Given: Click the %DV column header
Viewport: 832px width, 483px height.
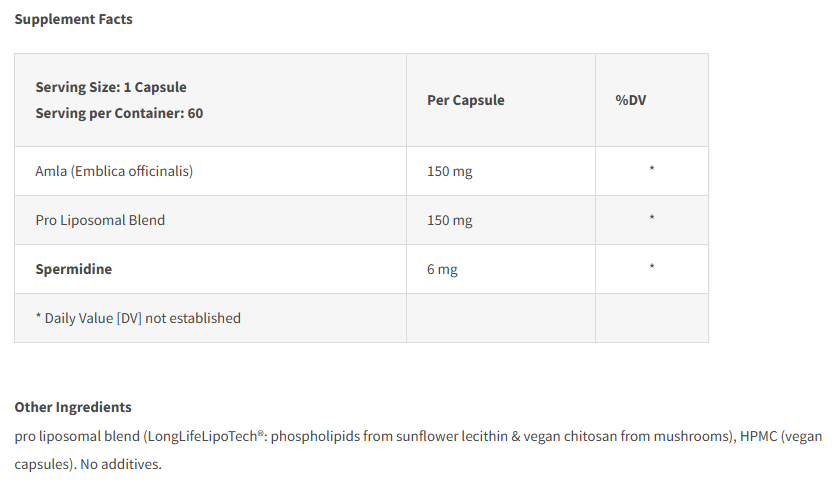Looking at the screenshot, I should (x=631, y=100).
